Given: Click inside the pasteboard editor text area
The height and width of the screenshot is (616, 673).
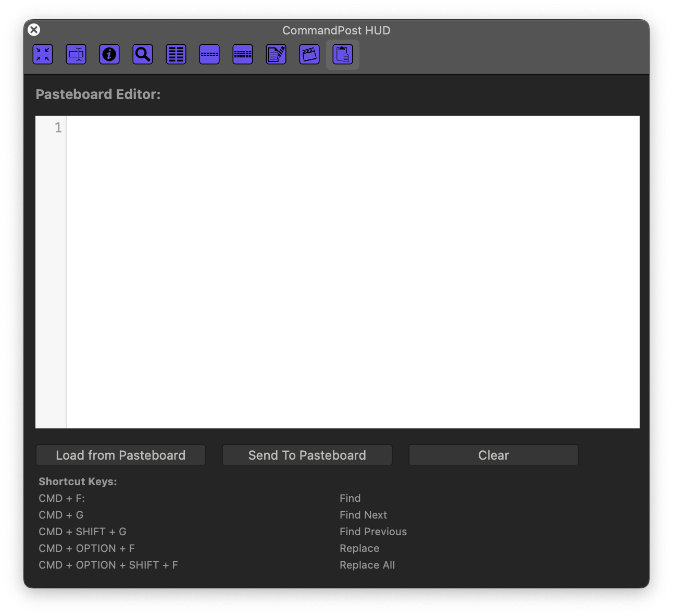Looking at the screenshot, I should click(353, 272).
